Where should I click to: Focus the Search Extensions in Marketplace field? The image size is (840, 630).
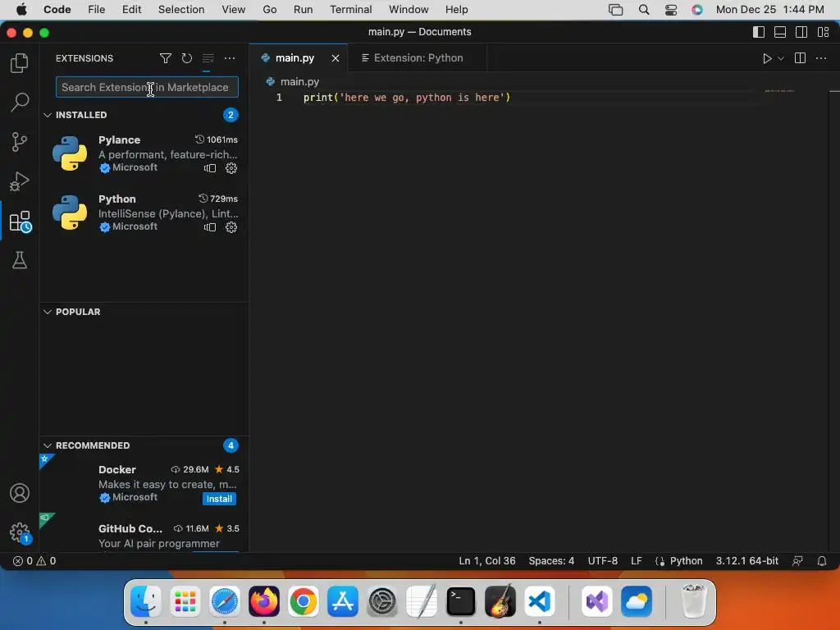tap(147, 87)
